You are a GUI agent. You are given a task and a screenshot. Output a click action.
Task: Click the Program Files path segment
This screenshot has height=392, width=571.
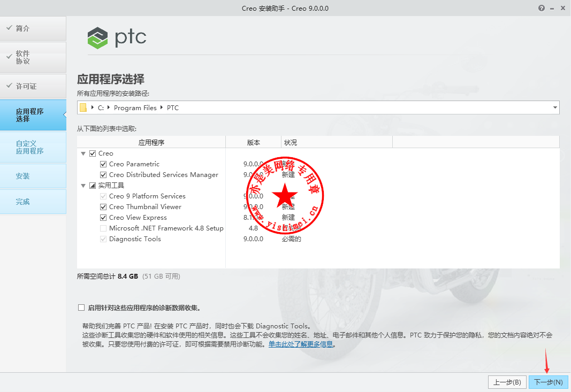click(135, 107)
